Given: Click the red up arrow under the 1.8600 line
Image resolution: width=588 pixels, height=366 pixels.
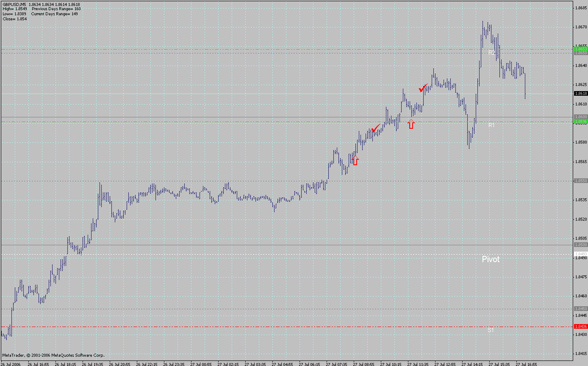Looking at the screenshot, I should pyautogui.click(x=411, y=124).
